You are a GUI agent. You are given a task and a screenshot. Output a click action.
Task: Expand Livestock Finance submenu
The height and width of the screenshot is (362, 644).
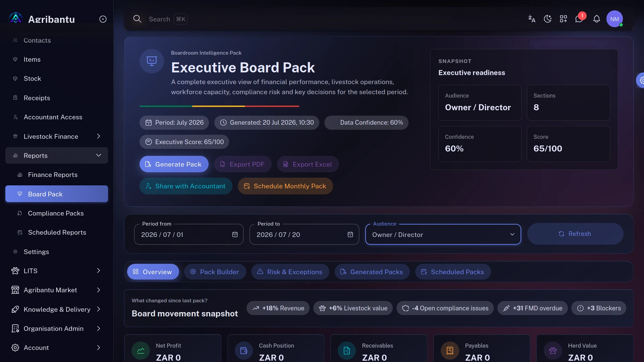click(57, 136)
